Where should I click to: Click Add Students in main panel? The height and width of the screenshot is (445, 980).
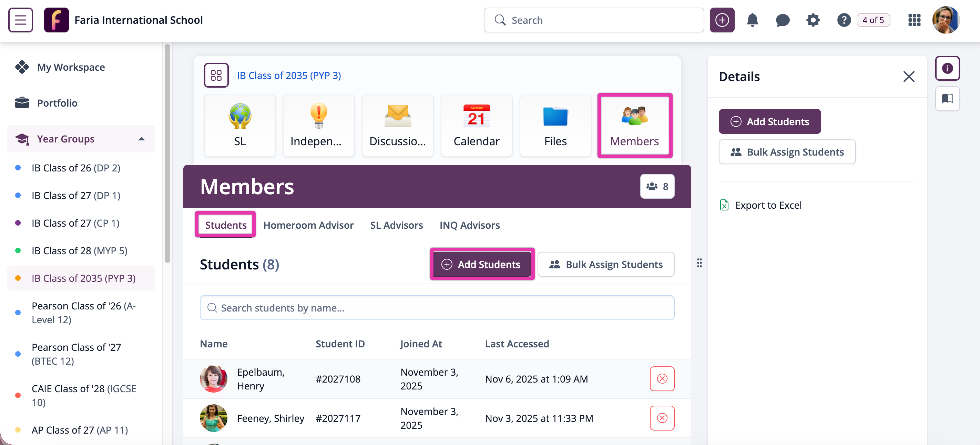point(482,264)
